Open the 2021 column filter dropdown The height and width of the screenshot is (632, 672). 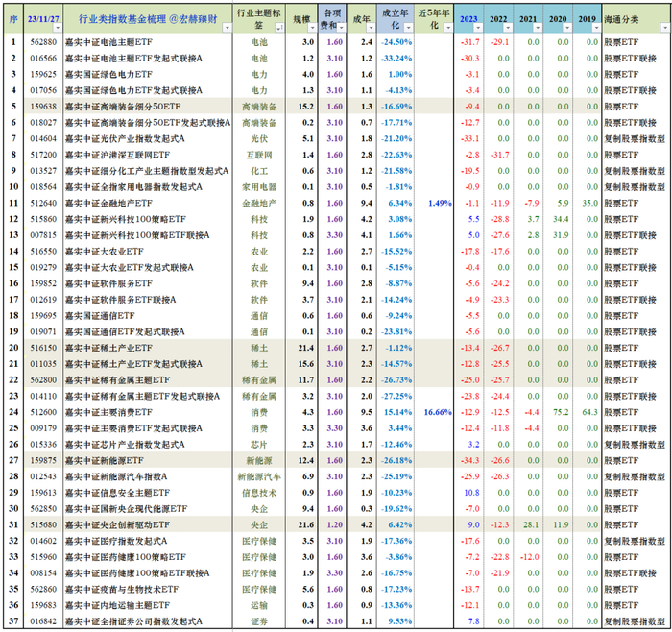pos(538,28)
